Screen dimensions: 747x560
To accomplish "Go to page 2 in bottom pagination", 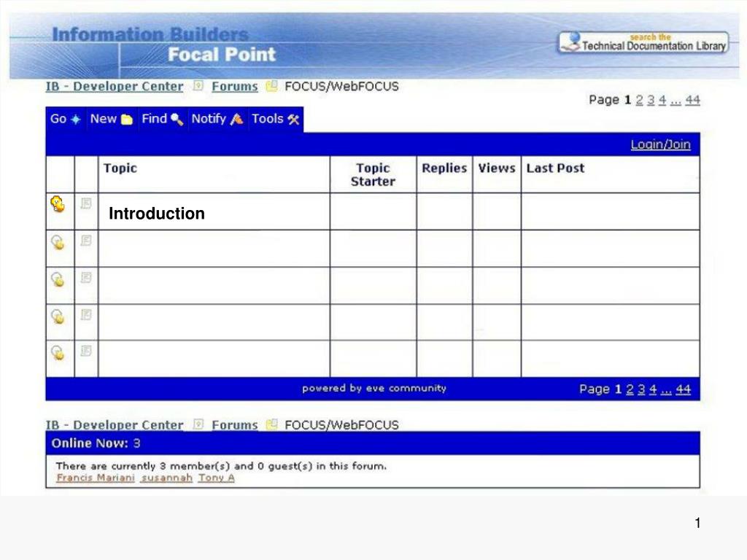I will coord(630,389).
